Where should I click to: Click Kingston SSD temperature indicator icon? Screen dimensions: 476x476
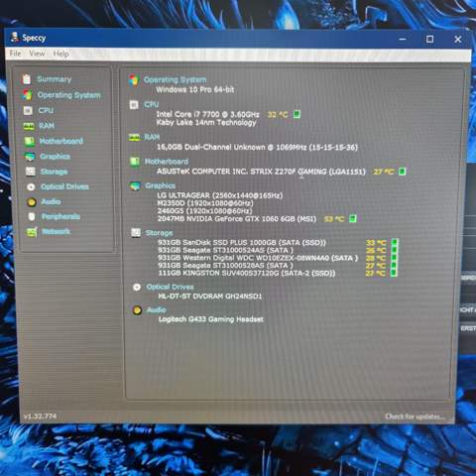tap(394, 273)
